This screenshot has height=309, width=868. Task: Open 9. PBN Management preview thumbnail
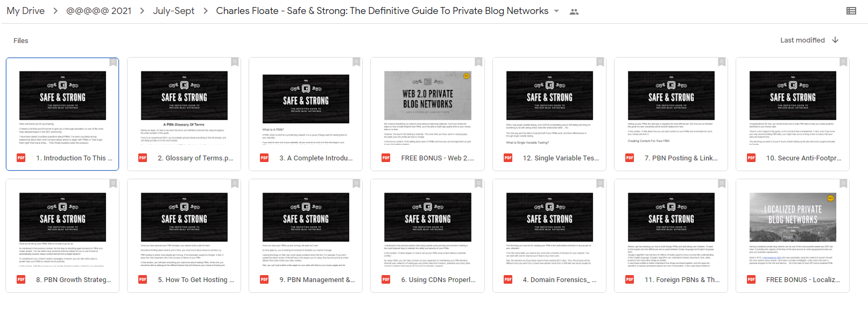point(306,229)
